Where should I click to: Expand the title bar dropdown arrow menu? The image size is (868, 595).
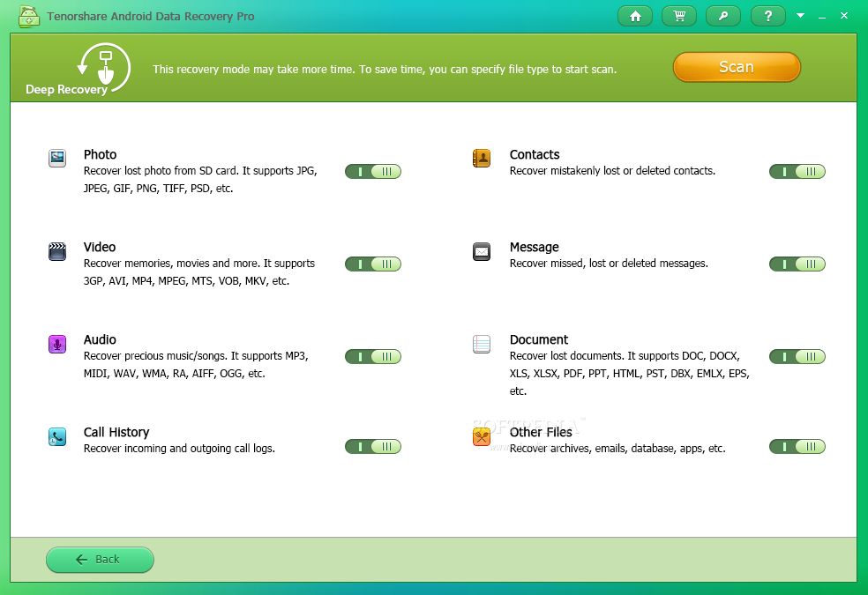(x=800, y=16)
